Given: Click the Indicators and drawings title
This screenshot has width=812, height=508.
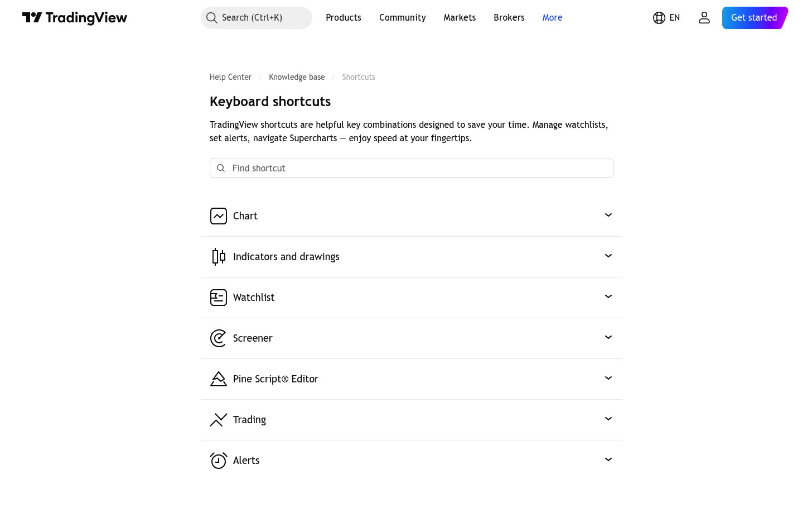Looking at the screenshot, I should point(286,257).
